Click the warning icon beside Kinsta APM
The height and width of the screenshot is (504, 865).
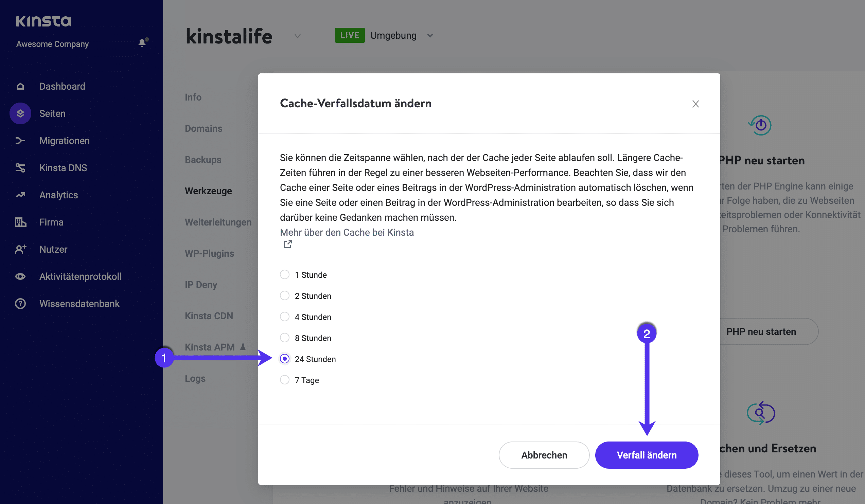[x=242, y=347]
